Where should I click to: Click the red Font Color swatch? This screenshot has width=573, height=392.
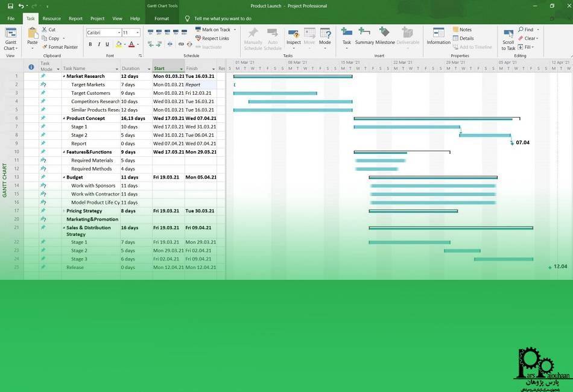click(131, 44)
